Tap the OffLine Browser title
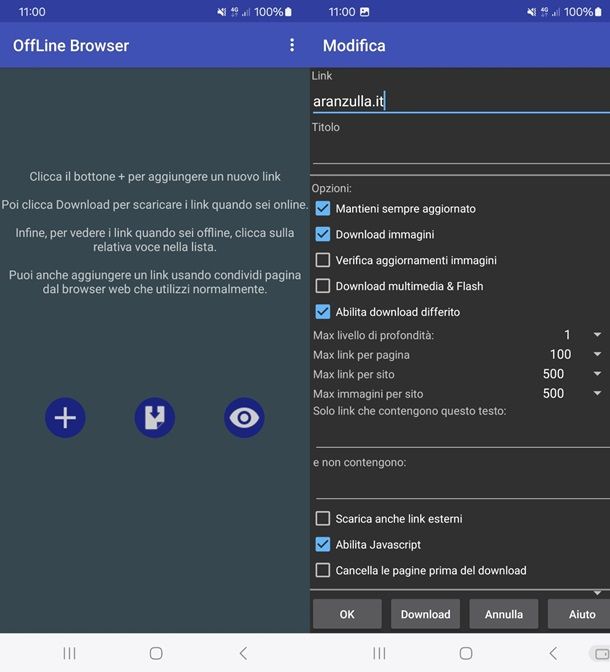 71,45
